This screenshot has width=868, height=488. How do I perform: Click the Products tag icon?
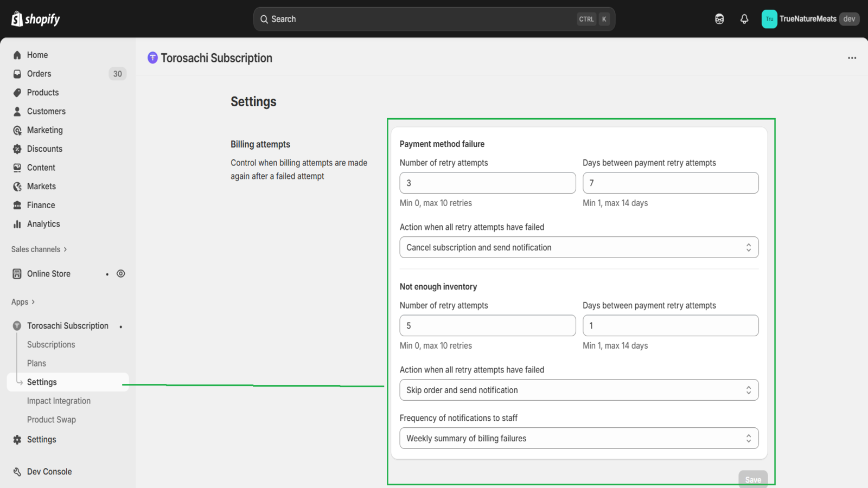tap(17, 93)
